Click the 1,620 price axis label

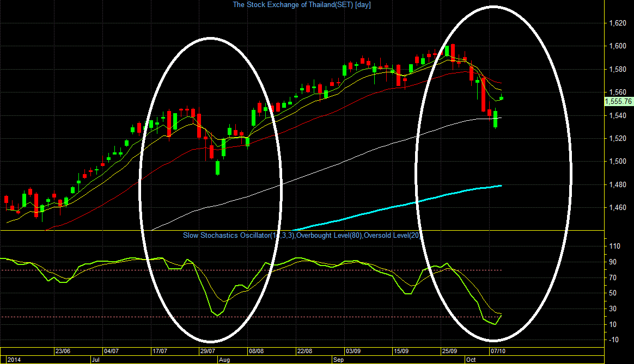(x=618, y=23)
